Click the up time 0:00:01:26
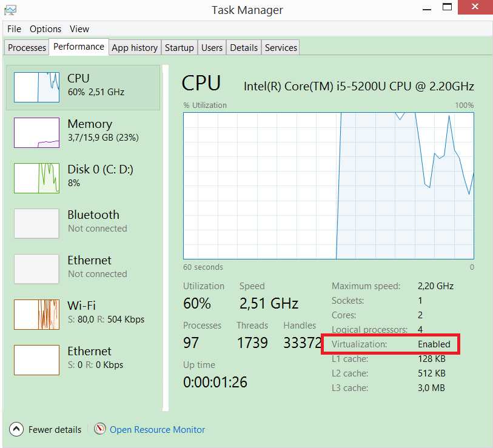This screenshot has width=493, height=448. (x=215, y=382)
